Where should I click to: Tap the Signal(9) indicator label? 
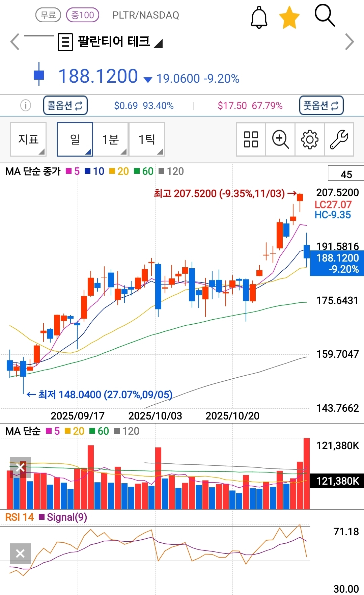pos(67,517)
